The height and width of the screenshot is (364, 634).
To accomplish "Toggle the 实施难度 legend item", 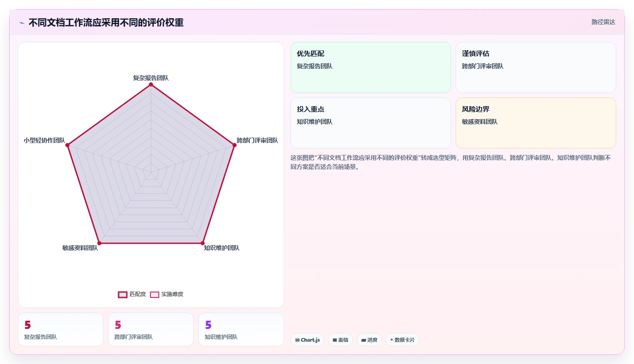I will pos(167,294).
